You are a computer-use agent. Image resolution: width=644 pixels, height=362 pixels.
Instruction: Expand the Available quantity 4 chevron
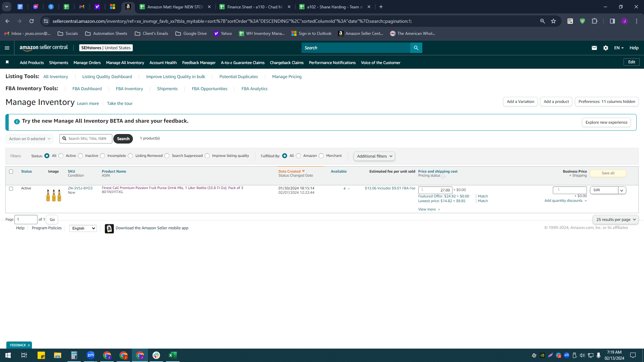click(349, 189)
